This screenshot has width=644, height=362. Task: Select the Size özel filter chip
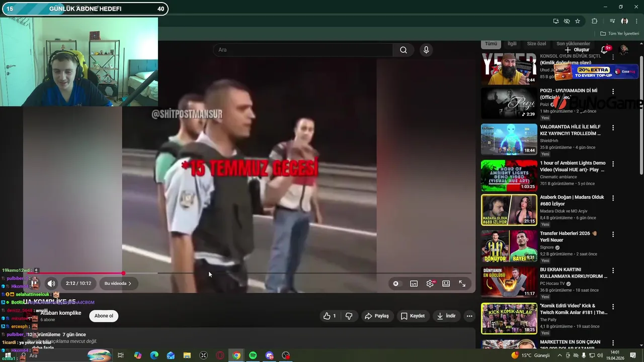(x=536, y=44)
